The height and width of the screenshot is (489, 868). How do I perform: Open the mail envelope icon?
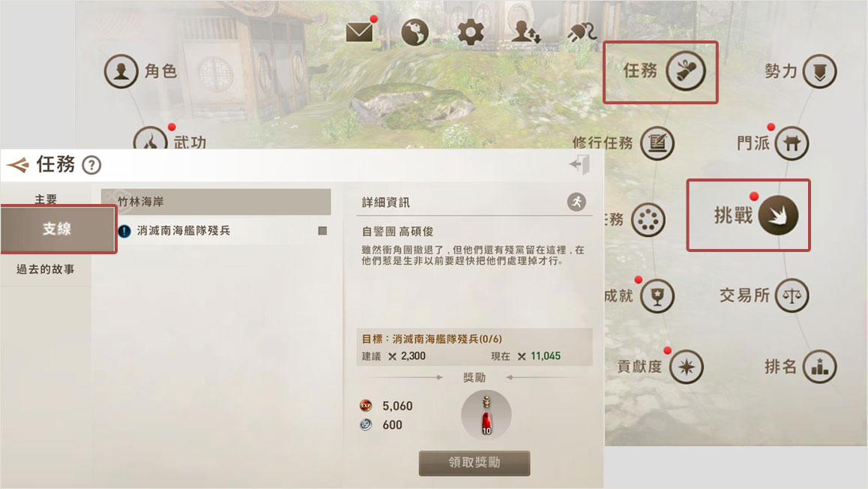(359, 32)
